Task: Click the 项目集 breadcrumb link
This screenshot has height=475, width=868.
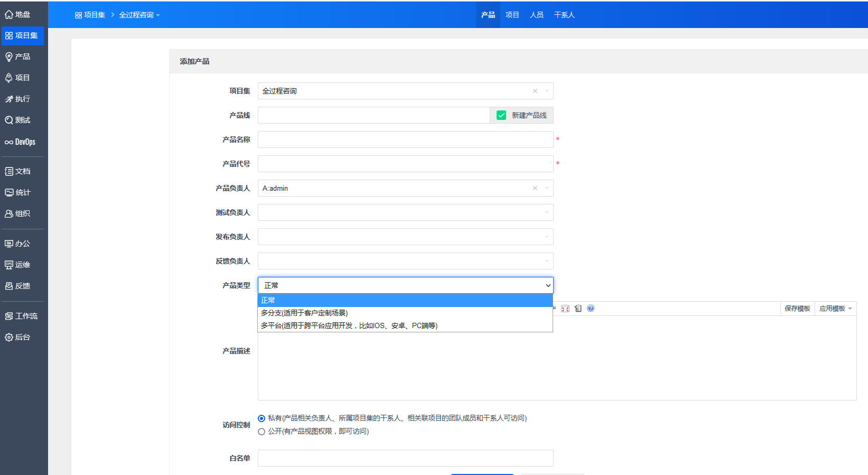Action: pyautogui.click(x=90, y=15)
